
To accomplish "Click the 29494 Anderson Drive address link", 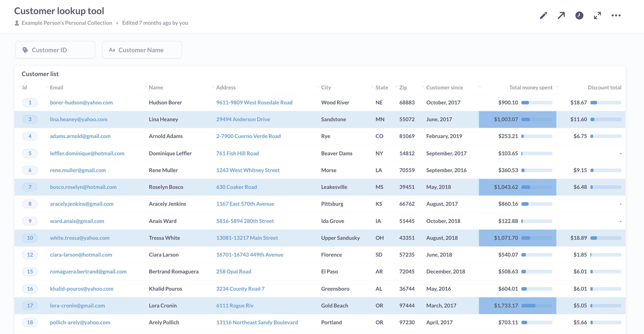I will click(243, 119).
